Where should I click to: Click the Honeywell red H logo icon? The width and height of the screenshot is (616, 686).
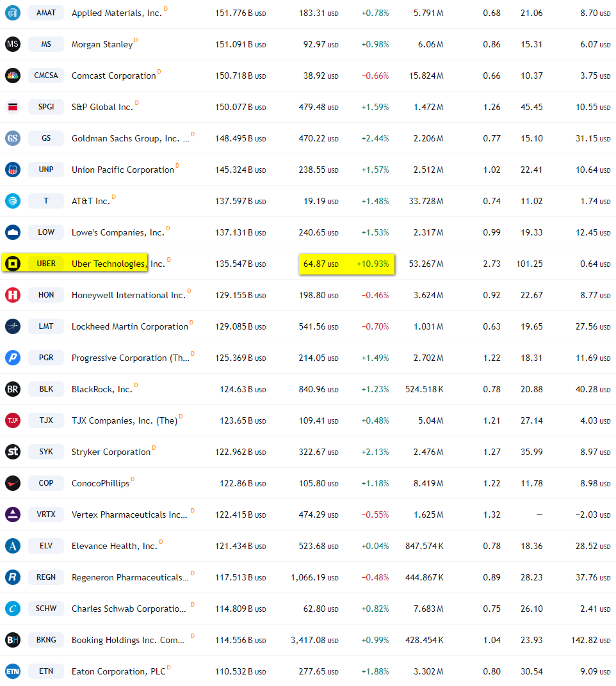coord(13,295)
